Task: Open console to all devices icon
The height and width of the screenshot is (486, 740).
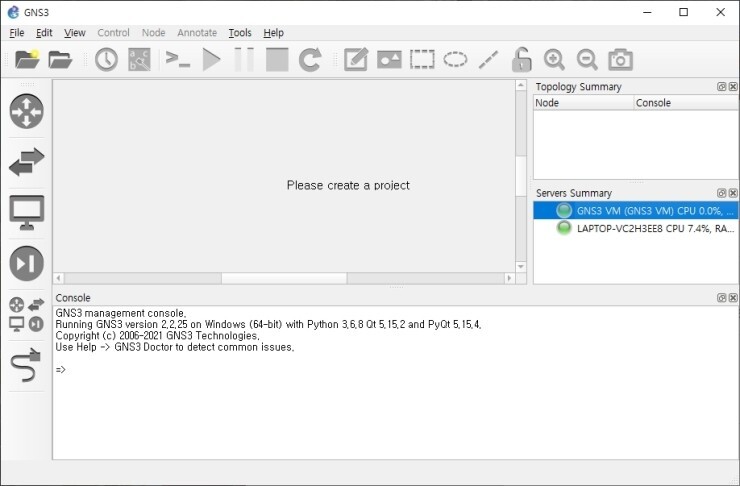Action: point(177,60)
